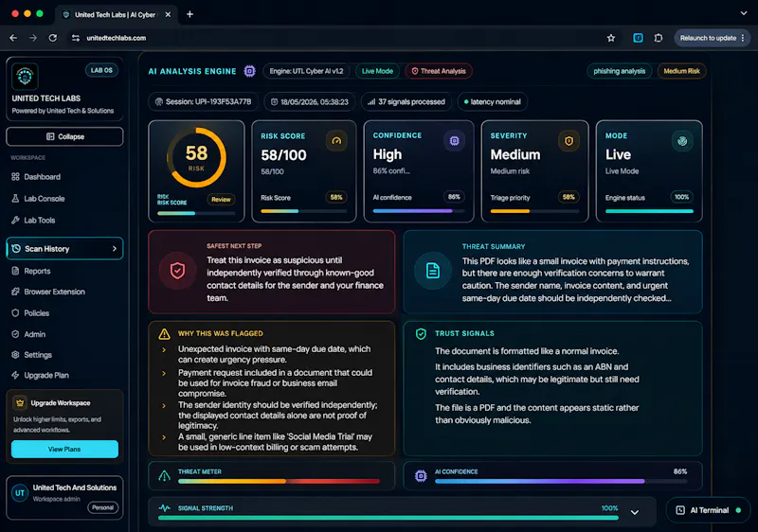Click the Safest Next Step shield icon
The image size is (758, 532).
click(x=177, y=271)
